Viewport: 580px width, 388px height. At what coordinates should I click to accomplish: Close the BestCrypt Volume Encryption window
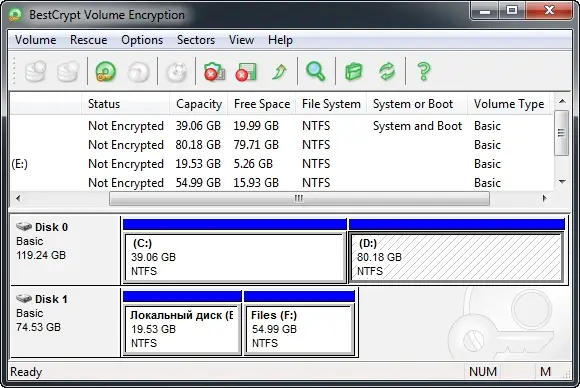tap(549, 11)
